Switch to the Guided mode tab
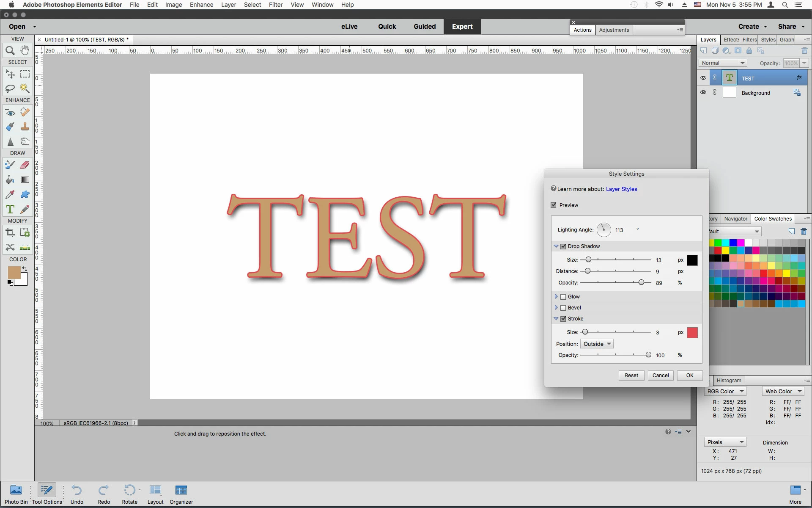 point(424,26)
